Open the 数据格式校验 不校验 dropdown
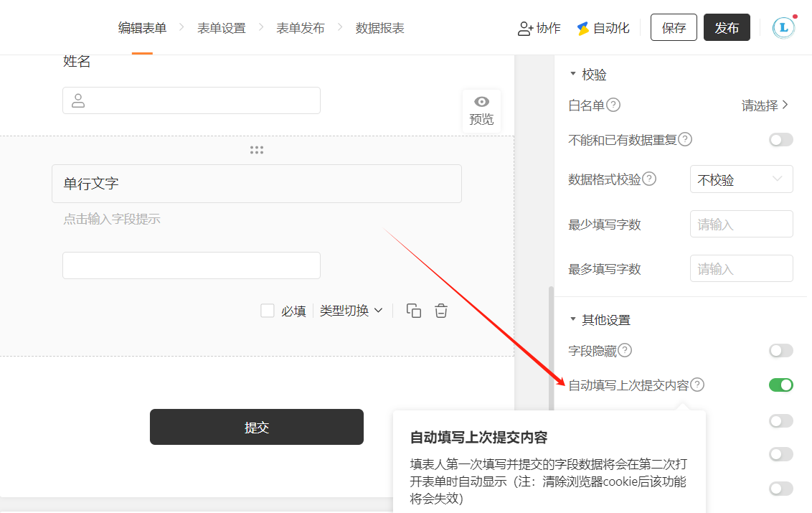Screen dimensions: 812x513 click(x=741, y=179)
